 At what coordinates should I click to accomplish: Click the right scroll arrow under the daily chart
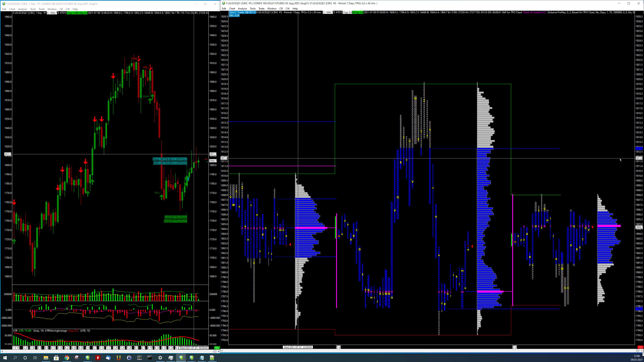pos(219,351)
